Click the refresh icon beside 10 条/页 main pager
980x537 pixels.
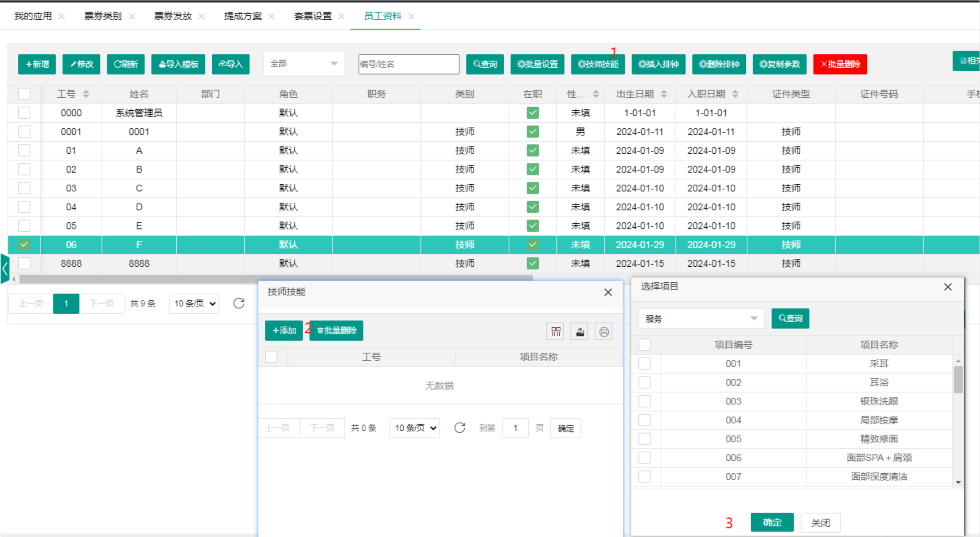coord(239,303)
